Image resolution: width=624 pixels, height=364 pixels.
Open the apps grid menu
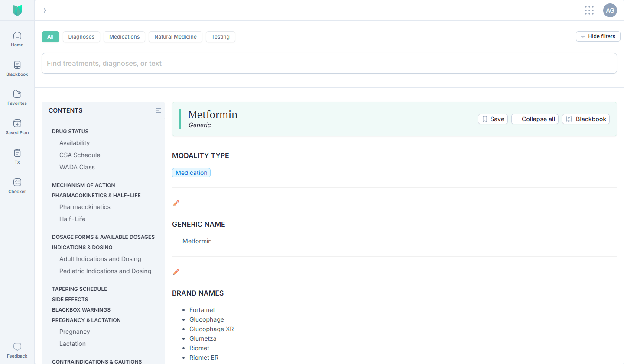[589, 10]
